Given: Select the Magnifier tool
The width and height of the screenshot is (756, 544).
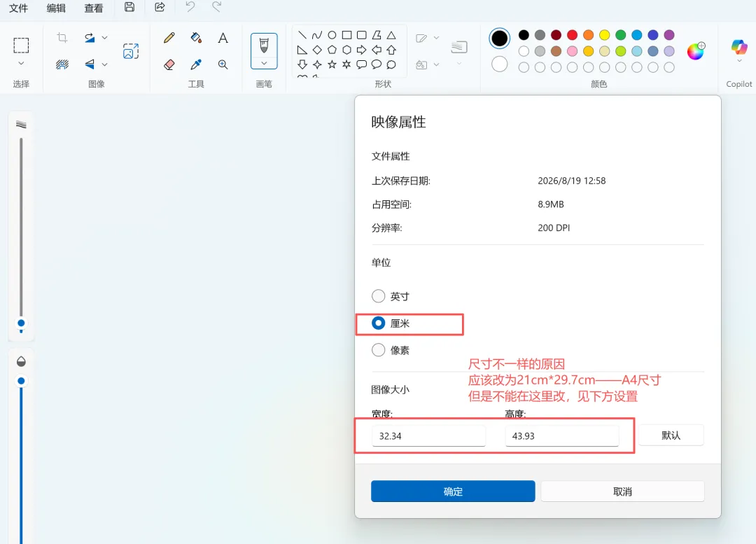Looking at the screenshot, I should pos(223,64).
